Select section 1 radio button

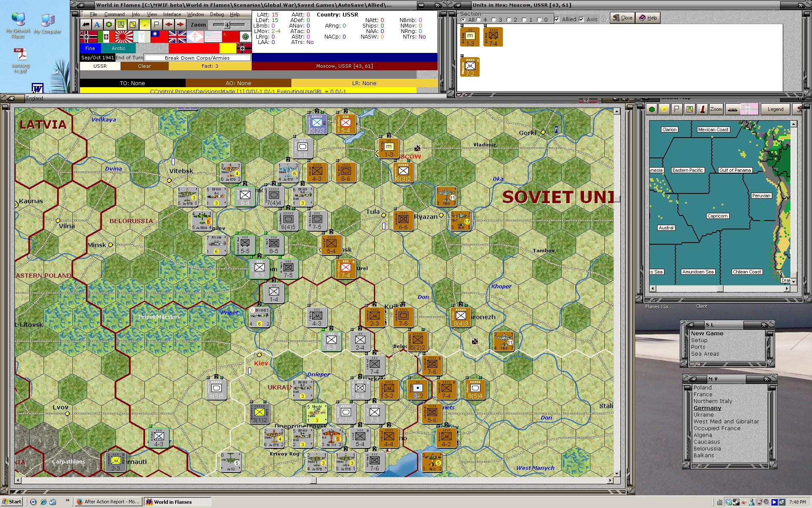click(x=524, y=19)
